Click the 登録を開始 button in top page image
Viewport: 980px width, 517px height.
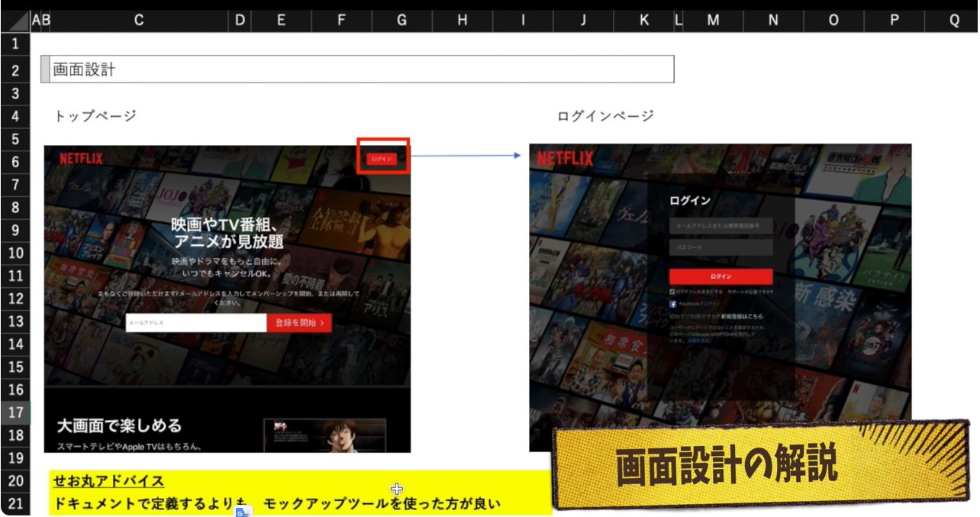click(299, 323)
